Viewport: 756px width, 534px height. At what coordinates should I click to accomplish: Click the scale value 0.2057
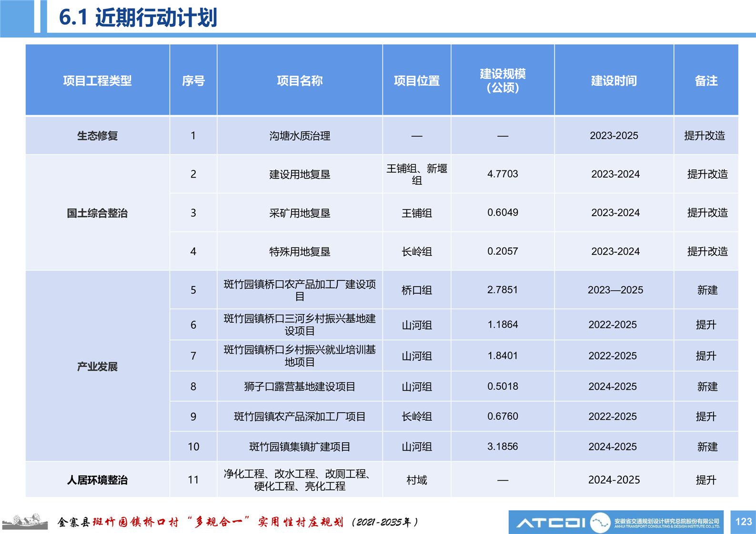[503, 251]
